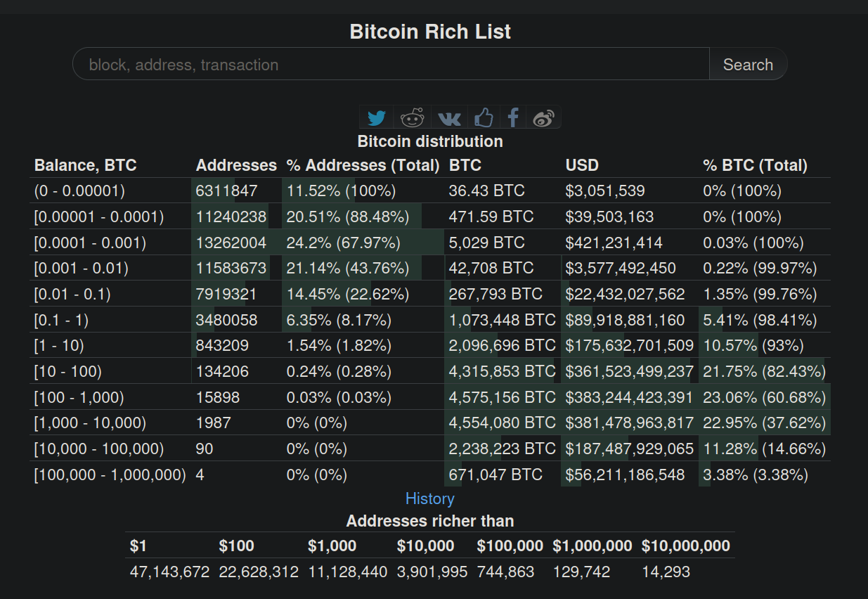Select the [1,000 - 10,000) balance range
Image resolution: width=868 pixels, height=599 pixels.
coord(91,423)
